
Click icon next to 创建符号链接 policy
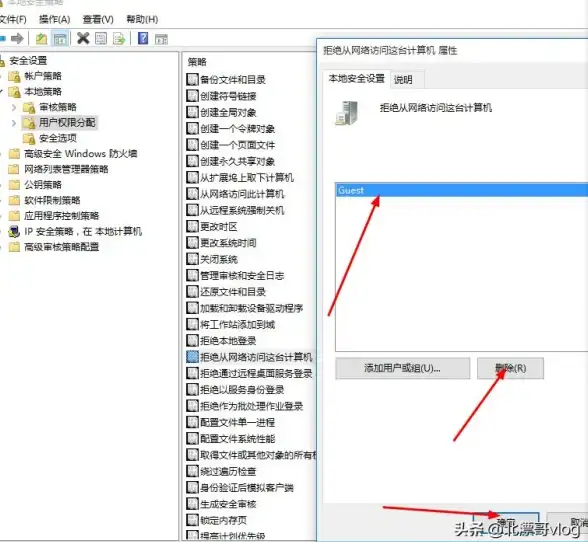pyautogui.click(x=192, y=96)
